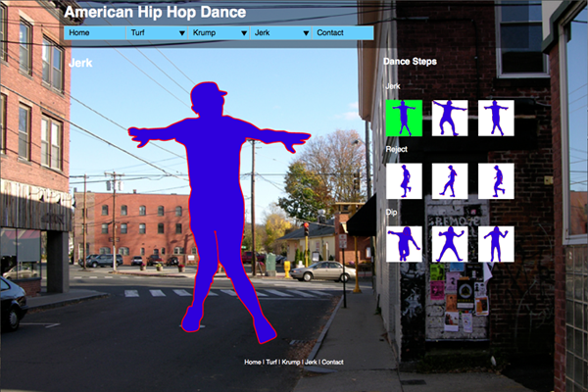Click the first Dip step thumbnail
This screenshot has width=588, height=392.
pos(404,243)
